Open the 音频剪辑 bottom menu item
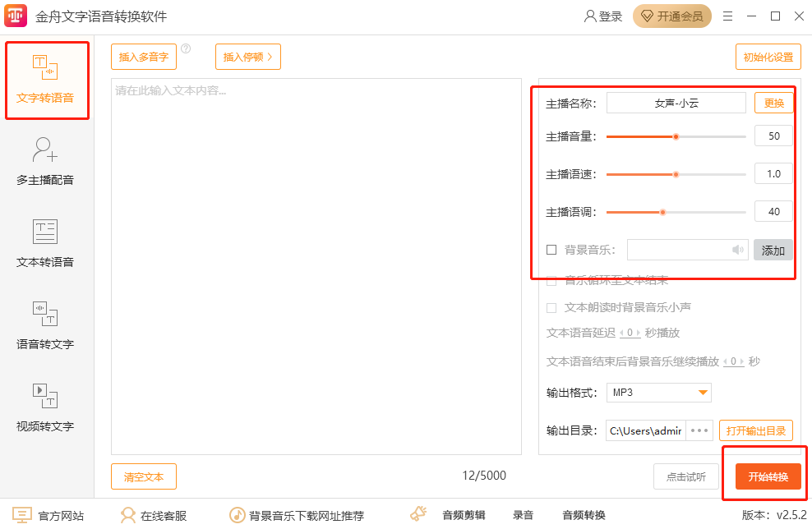Image resolution: width=812 pixels, height=529 pixels. pos(464,515)
